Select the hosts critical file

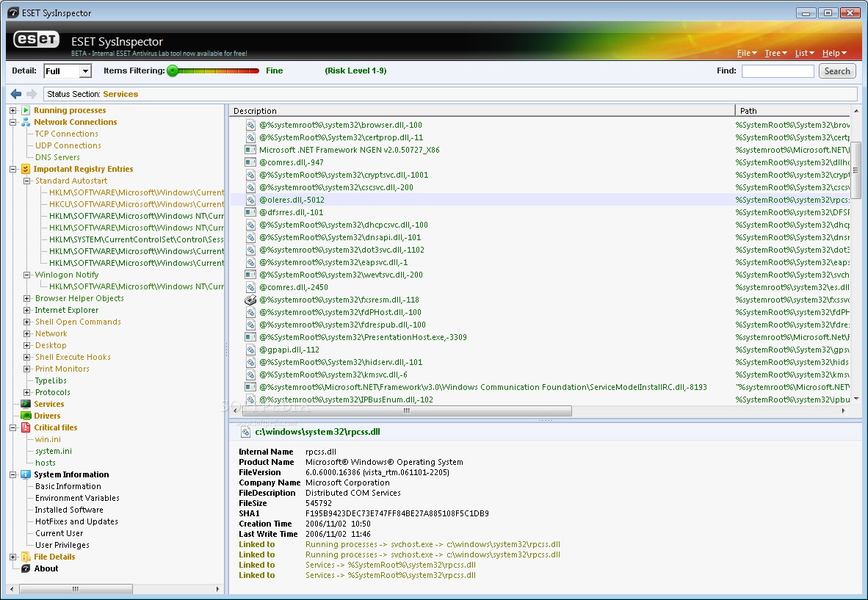click(x=46, y=463)
